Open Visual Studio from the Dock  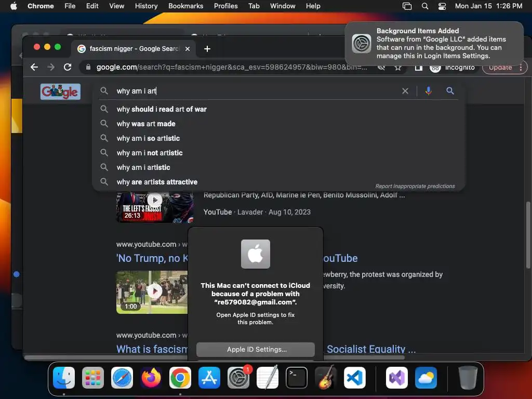coord(397,378)
